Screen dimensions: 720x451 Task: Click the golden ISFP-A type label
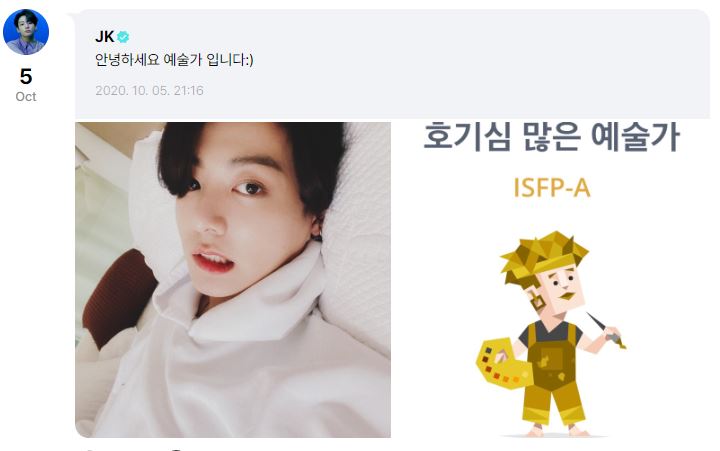pyautogui.click(x=551, y=188)
